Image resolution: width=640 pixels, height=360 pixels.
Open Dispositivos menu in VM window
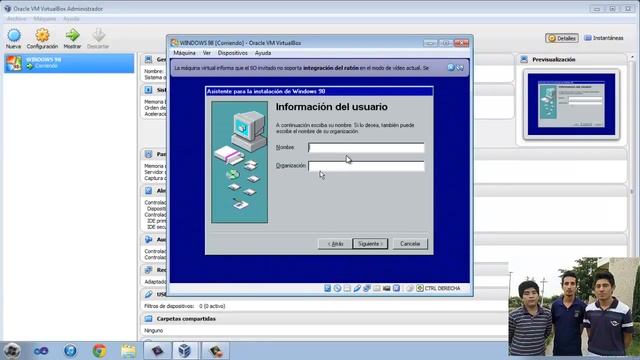coord(232,53)
